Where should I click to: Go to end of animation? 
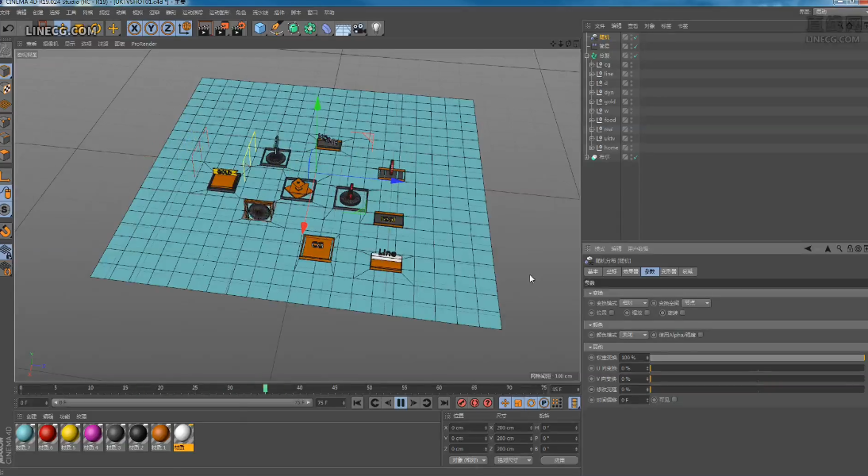(444, 403)
